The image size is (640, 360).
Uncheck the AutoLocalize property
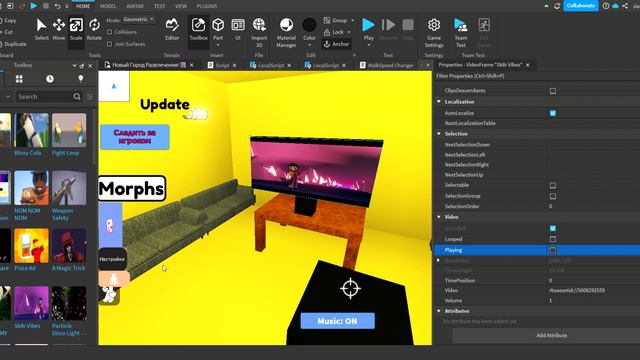click(553, 113)
